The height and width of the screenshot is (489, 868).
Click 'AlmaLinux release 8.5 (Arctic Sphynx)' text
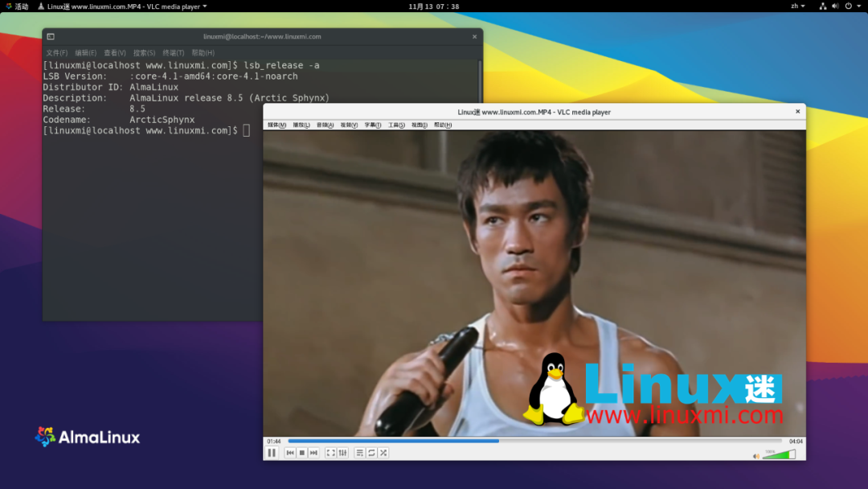[229, 98]
